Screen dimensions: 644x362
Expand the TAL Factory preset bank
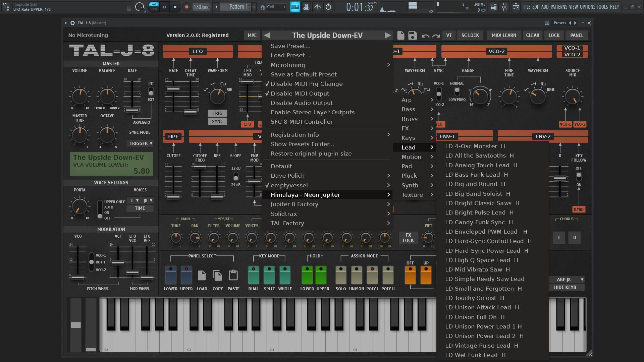[x=327, y=223]
